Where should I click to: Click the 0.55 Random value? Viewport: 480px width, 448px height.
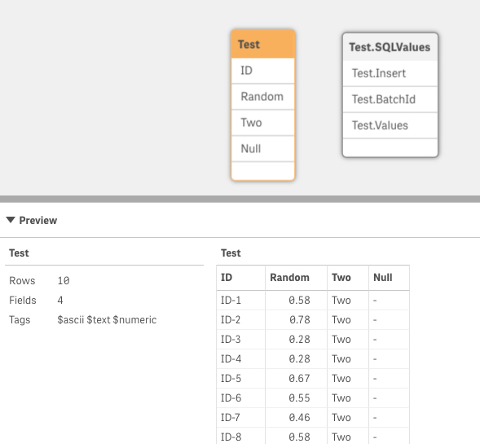tap(296, 398)
